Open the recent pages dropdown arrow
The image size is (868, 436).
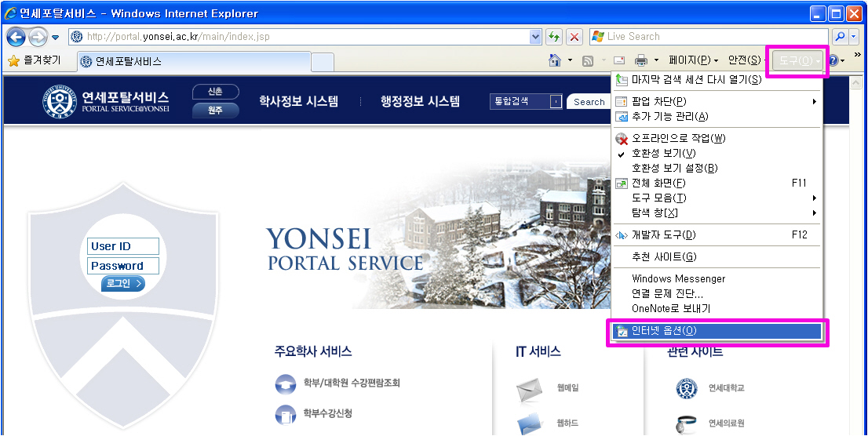pos(56,38)
